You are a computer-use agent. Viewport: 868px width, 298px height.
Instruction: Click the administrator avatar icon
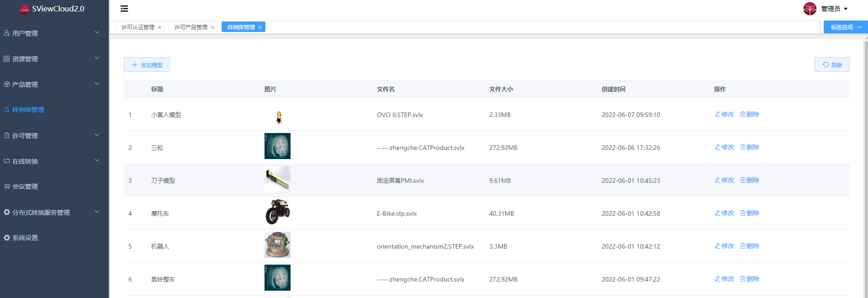810,9
